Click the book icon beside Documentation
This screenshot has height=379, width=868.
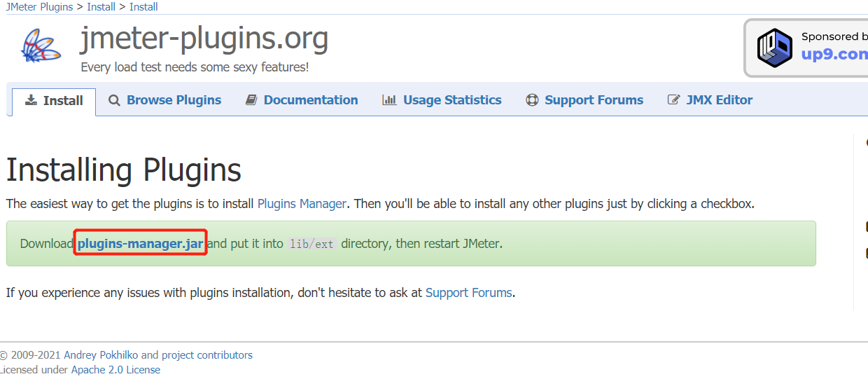click(251, 100)
